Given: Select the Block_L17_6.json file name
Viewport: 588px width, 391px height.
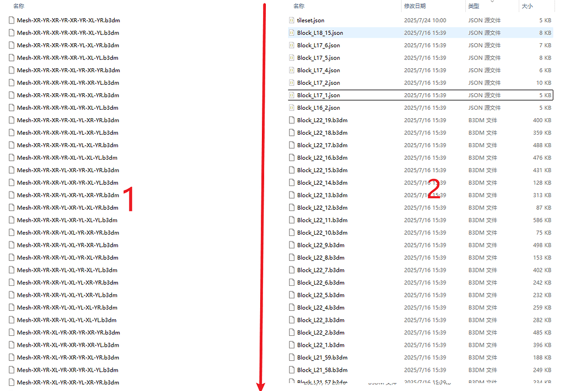Looking at the screenshot, I should [x=318, y=45].
